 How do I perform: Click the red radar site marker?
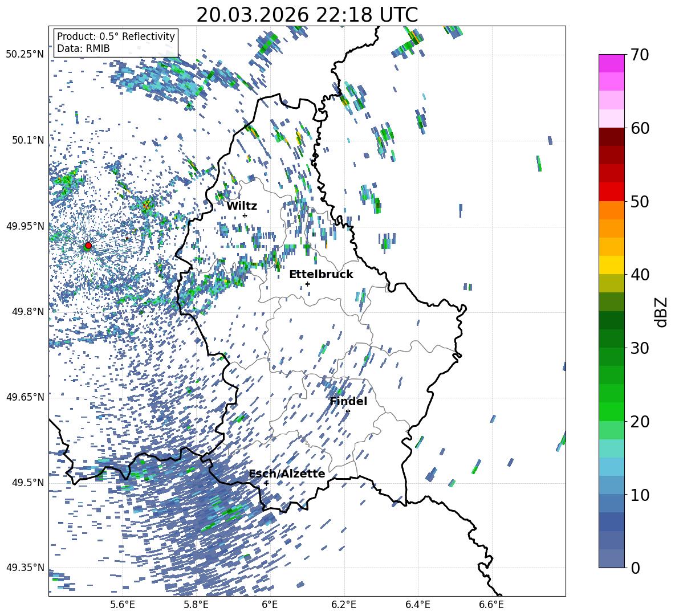coord(88,246)
